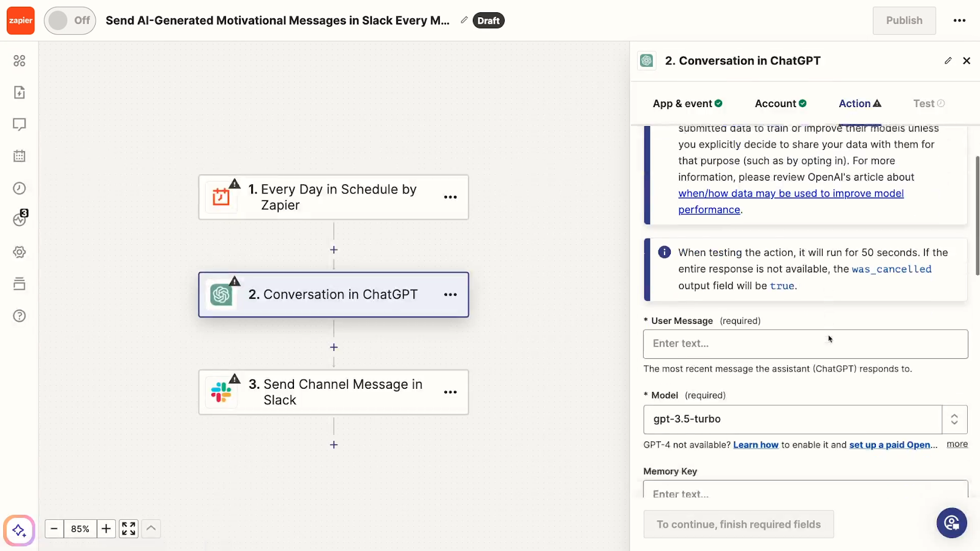Switch to the Test tab
The width and height of the screenshot is (980, 551).
coord(929,103)
